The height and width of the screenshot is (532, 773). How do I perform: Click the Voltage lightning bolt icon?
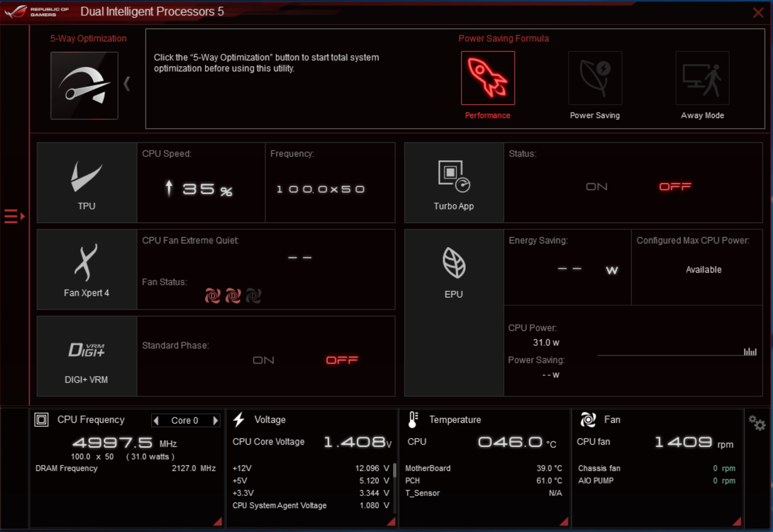point(239,419)
